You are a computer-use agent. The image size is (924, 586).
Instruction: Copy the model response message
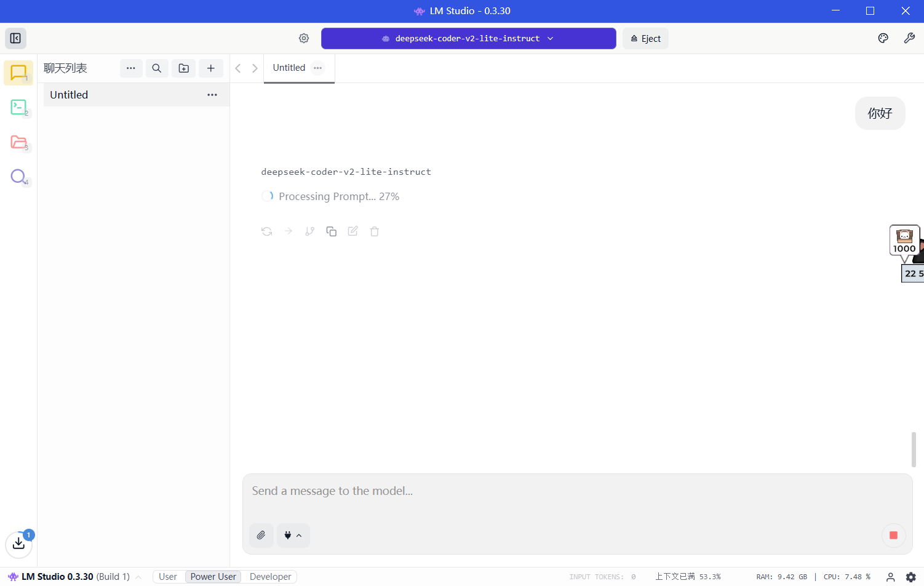click(331, 231)
